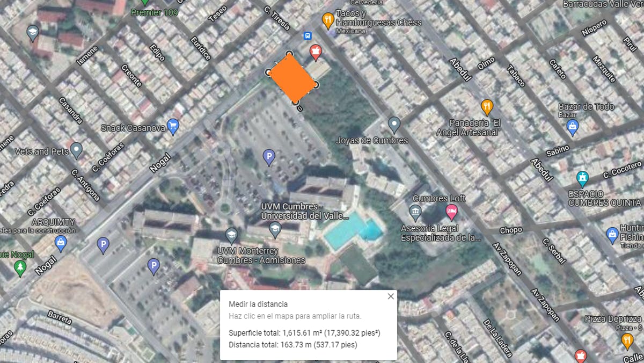Click the Nogal park tree pin

pyautogui.click(x=20, y=268)
